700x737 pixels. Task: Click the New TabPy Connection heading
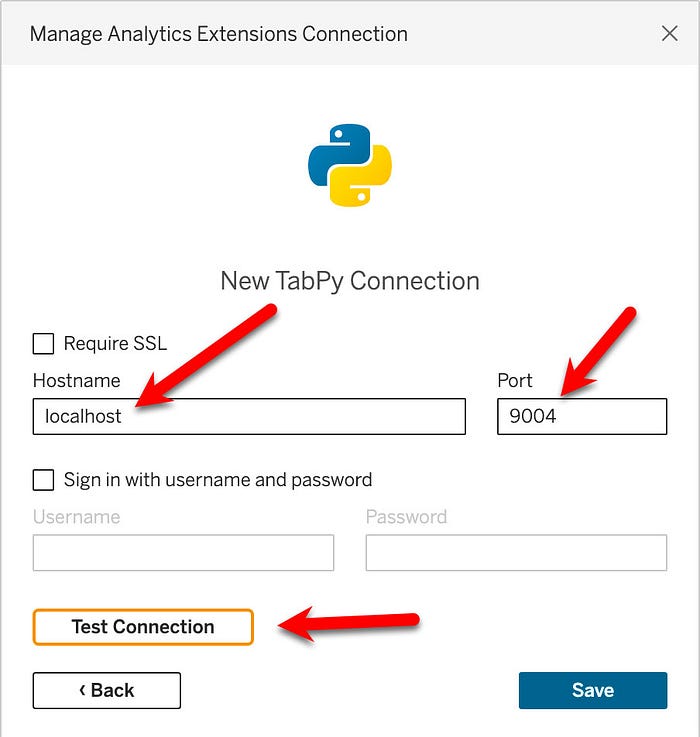point(350,281)
